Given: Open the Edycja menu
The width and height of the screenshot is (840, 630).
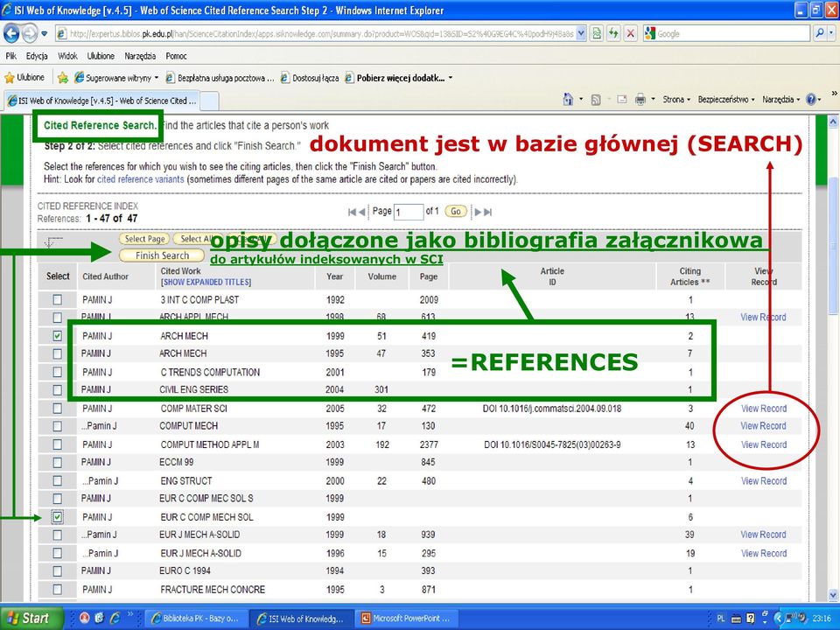Looking at the screenshot, I should pos(37,56).
